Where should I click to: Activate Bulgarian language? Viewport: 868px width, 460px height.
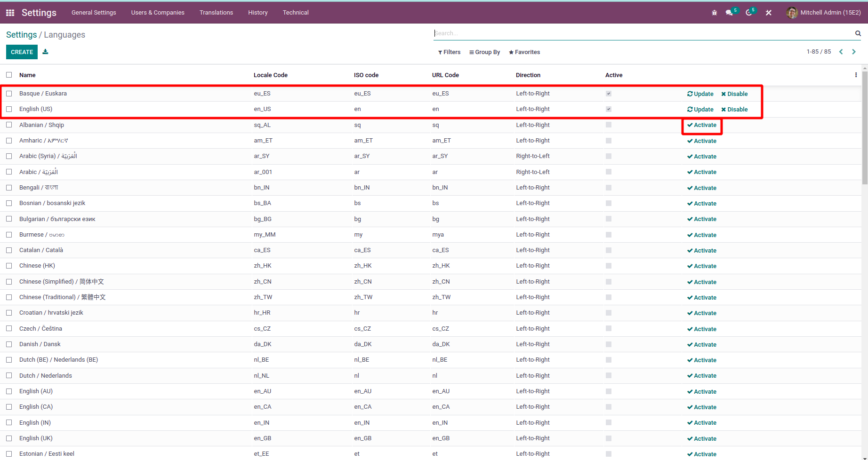[x=702, y=219]
